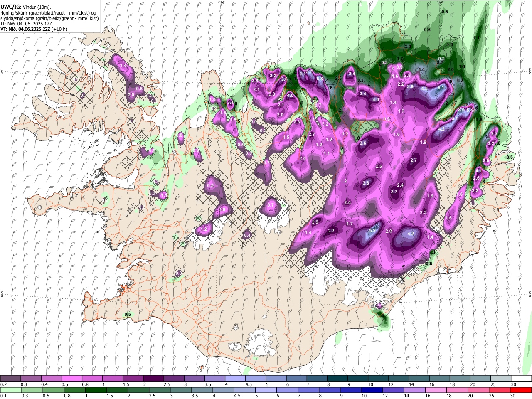
Task: Pick upper snow scale swatch between 0.4 and 0.5
Action: tap(51, 378)
